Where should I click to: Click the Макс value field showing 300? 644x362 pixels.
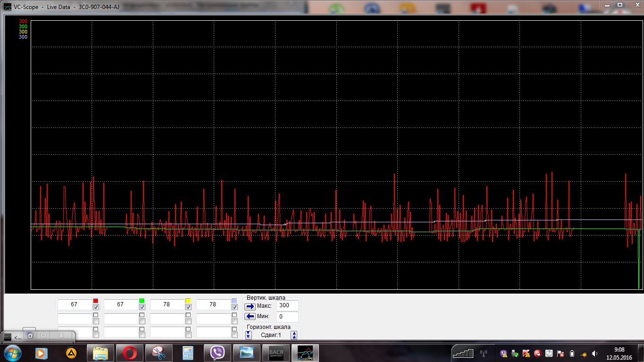[287, 306]
